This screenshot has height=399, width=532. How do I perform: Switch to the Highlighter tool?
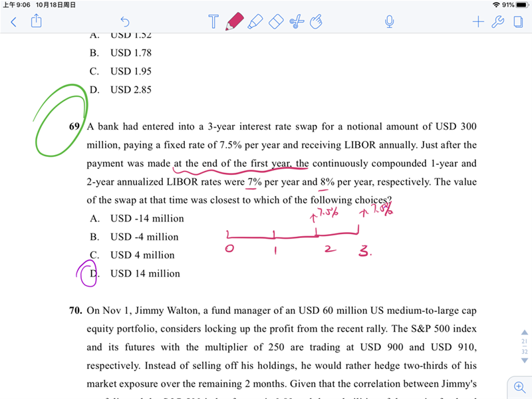pos(255,22)
